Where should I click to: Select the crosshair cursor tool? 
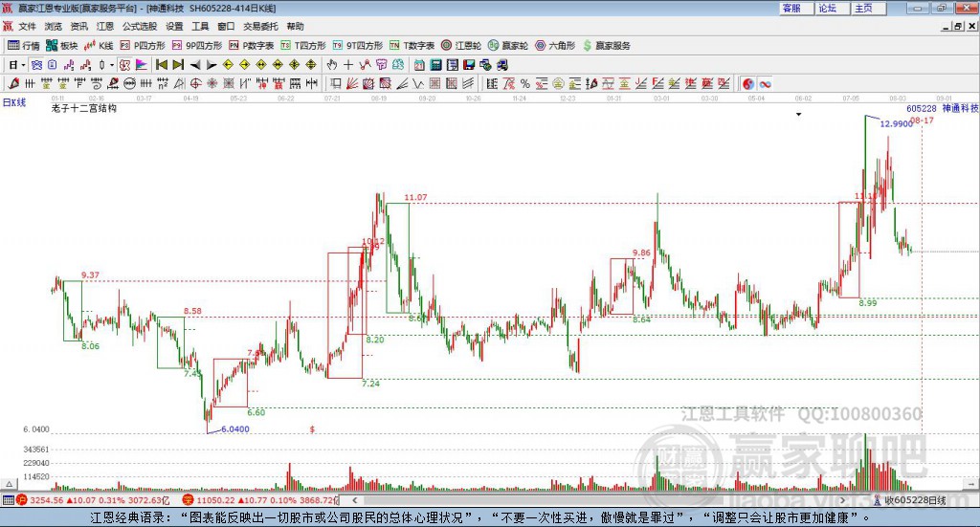[x=348, y=65]
